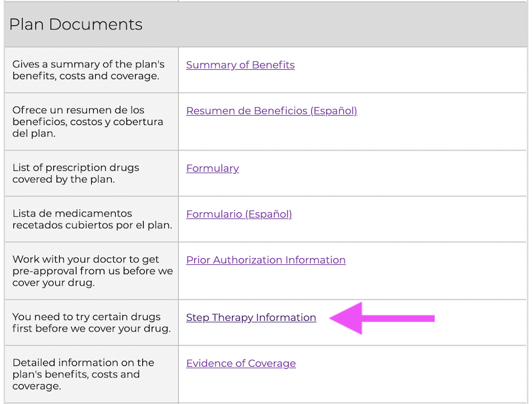View the Evidence of Coverage document
Screen dimensions: 532x404
pyautogui.click(x=241, y=363)
